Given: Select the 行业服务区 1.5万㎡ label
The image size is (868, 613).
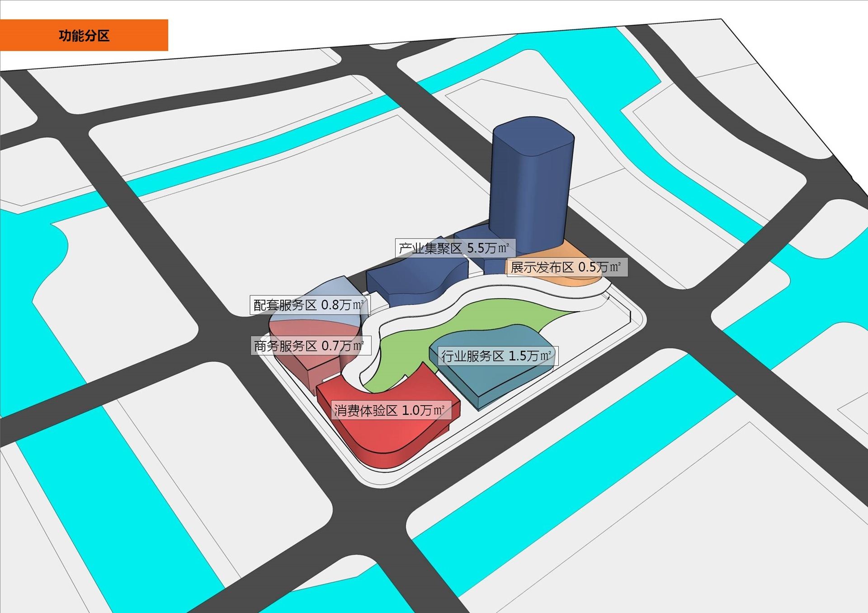Looking at the screenshot, I should 497,356.
